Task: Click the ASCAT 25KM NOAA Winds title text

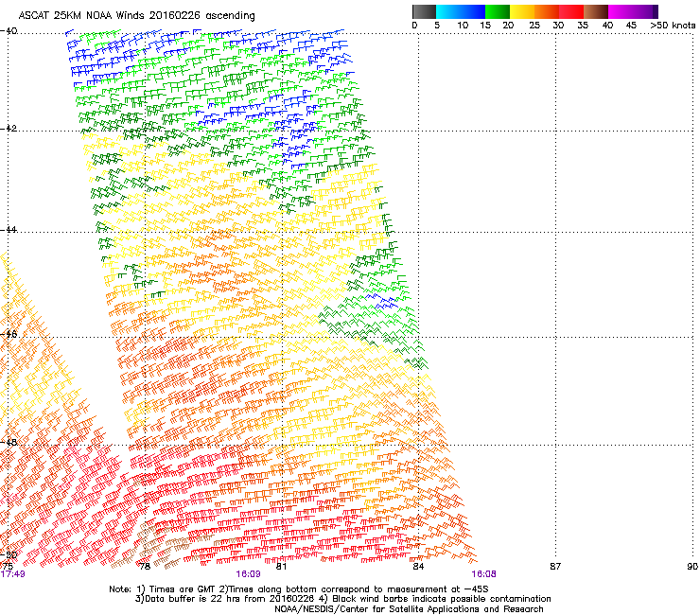Action: pos(136,16)
